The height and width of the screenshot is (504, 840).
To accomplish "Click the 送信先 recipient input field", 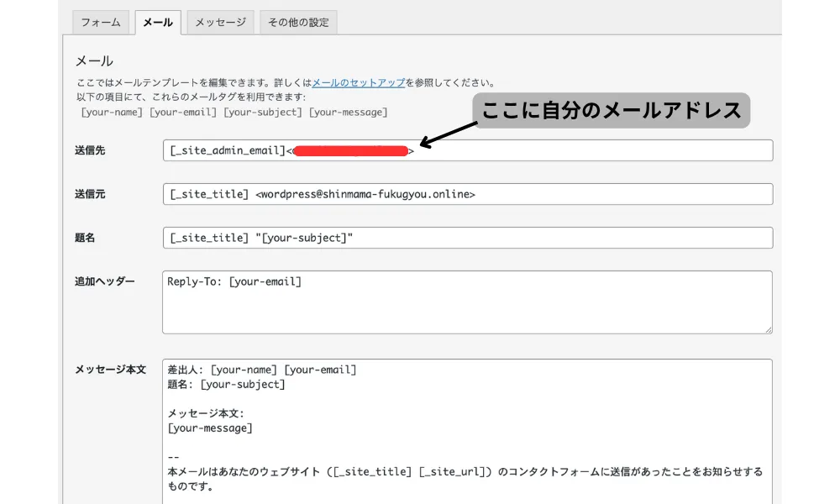I will click(x=588, y=151).
